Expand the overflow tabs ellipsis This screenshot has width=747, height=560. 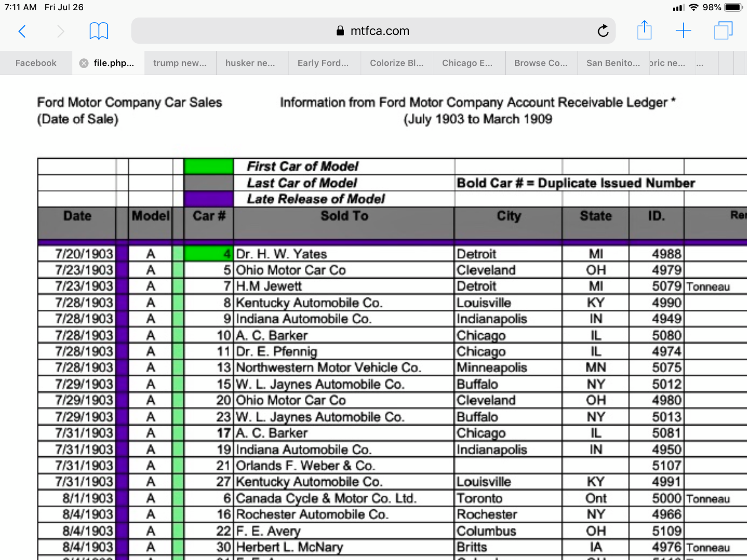coord(700,63)
